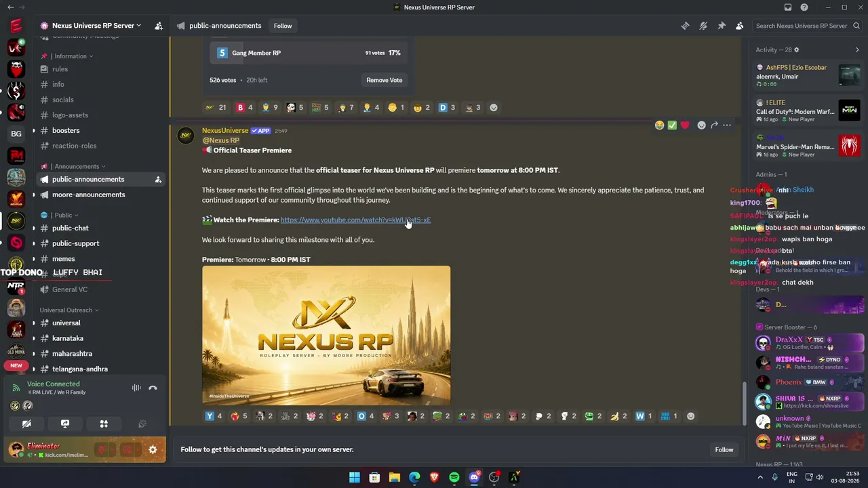Click NexusUniverse author name

(x=225, y=130)
